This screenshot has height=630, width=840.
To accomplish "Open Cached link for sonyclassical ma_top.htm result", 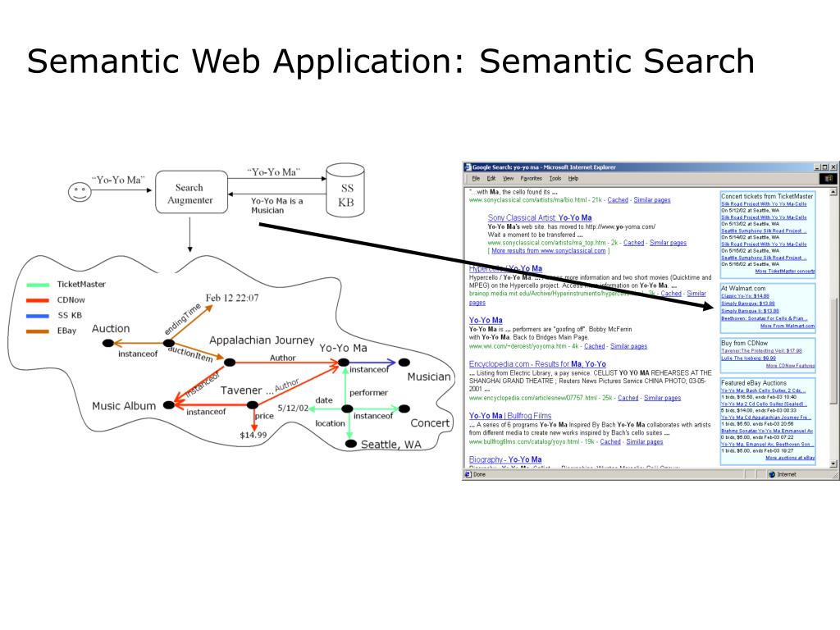I will pyautogui.click(x=634, y=243).
